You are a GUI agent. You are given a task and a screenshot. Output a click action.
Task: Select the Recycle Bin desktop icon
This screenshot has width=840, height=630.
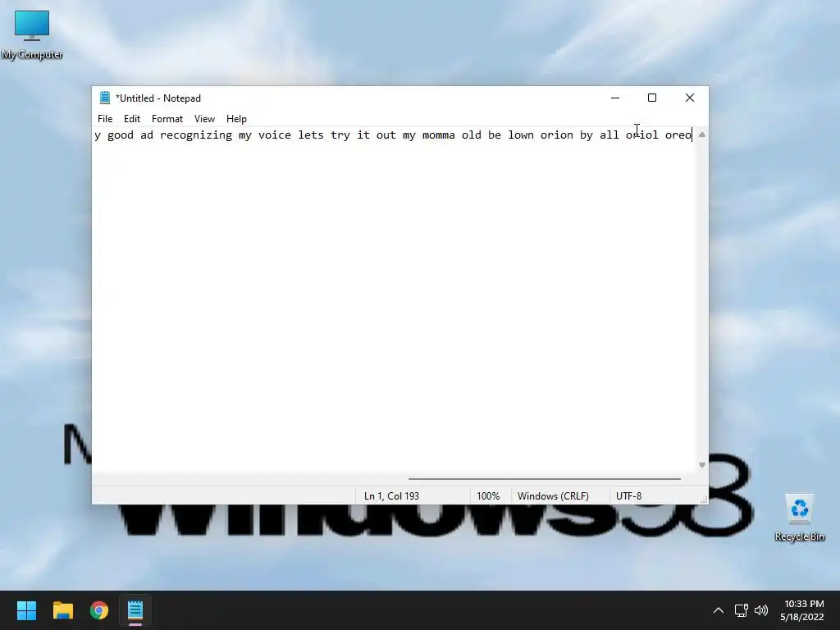[x=799, y=518]
